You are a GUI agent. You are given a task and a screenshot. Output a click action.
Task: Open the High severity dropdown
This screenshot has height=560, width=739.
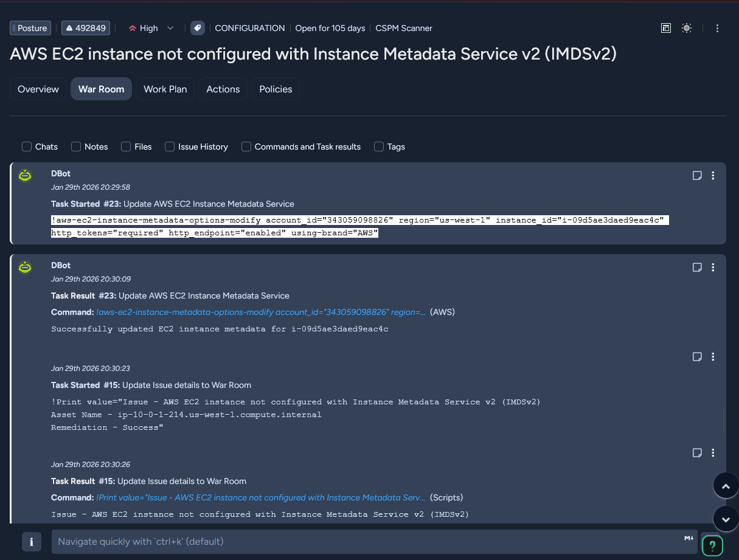click(x=151, y=28)
